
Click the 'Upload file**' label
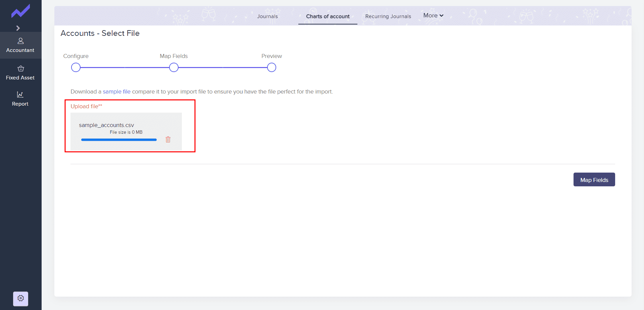[86, 106]
